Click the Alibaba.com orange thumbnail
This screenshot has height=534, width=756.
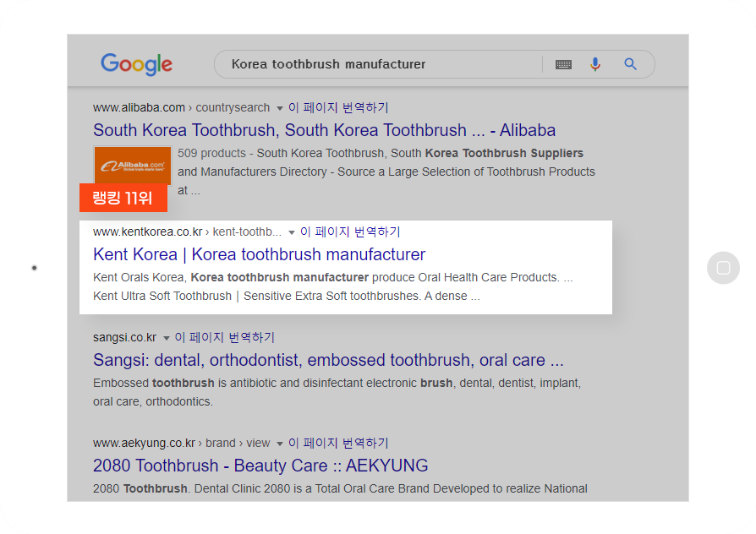point(133,166)
